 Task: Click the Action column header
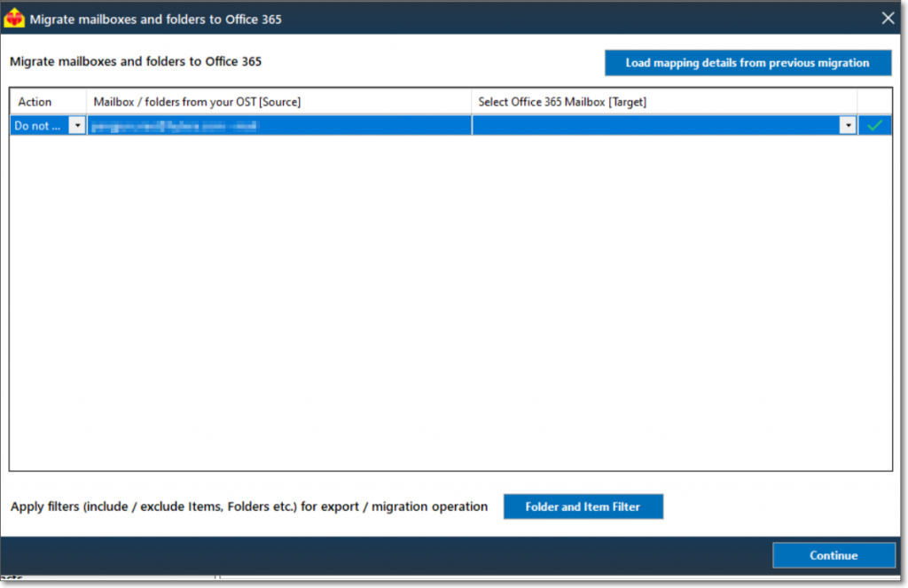pos(48,102)
